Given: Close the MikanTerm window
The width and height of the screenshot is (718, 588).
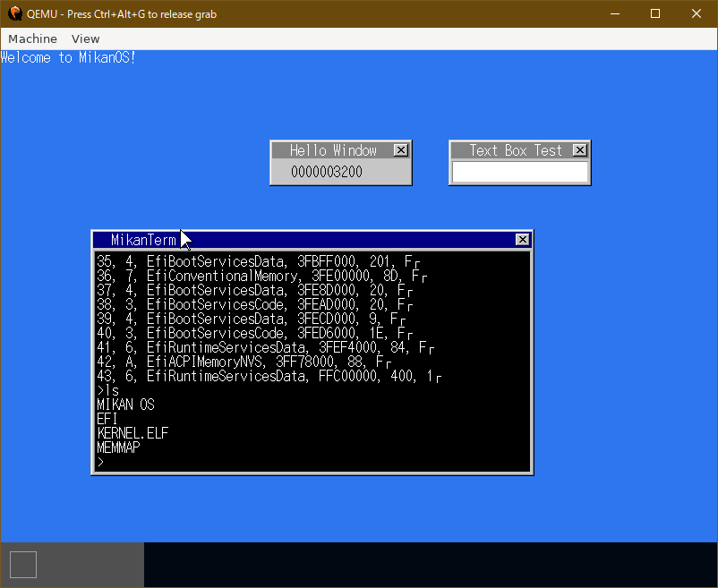Looking at the screenshot, I should tap(523, 239).
